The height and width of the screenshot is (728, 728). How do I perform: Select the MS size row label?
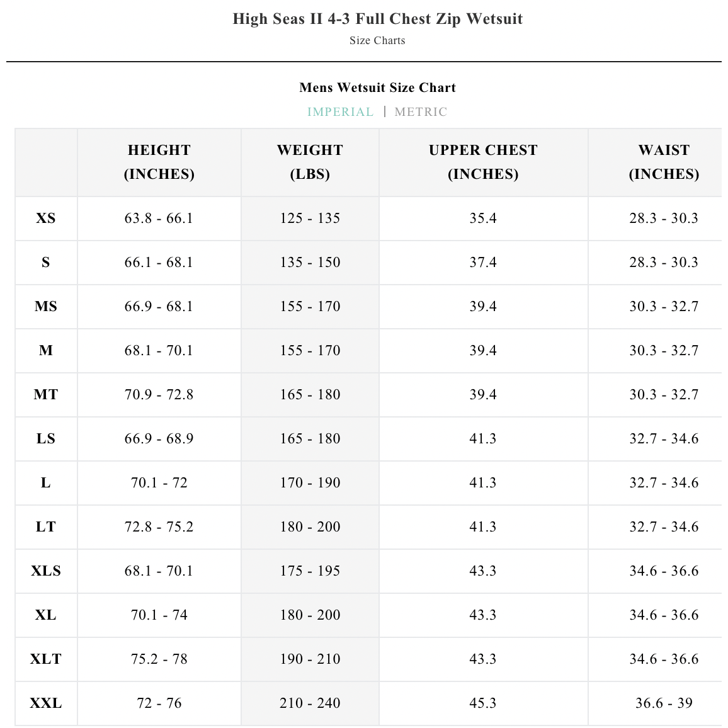point(46,307)
